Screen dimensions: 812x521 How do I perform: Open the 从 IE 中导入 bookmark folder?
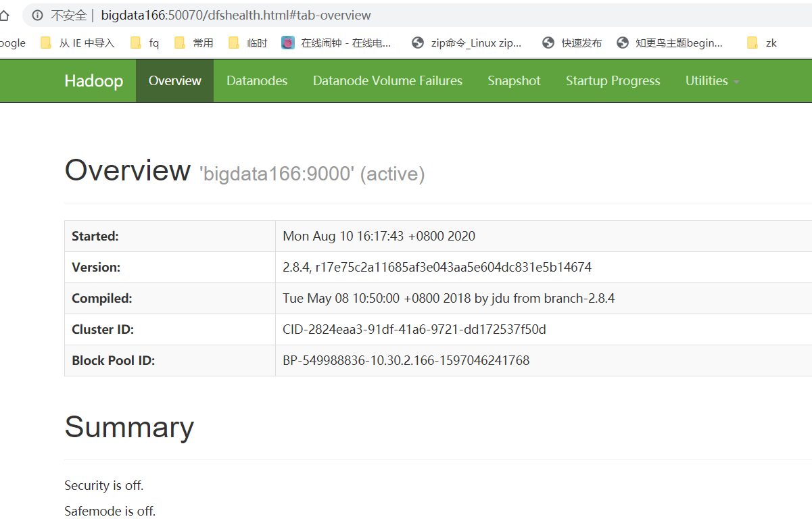[78, 43]
